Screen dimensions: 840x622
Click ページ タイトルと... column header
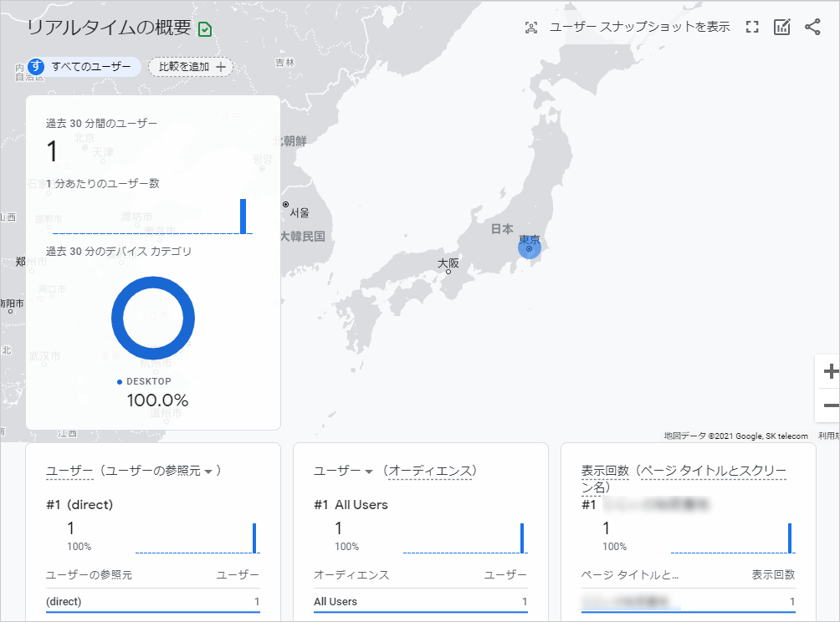[x=630, y=575]
